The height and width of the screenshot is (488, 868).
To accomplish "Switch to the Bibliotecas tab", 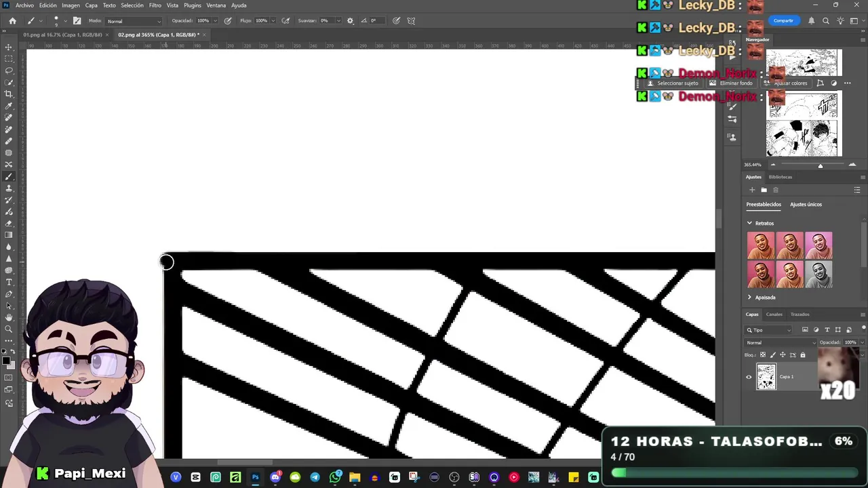I will coord(780,177).
